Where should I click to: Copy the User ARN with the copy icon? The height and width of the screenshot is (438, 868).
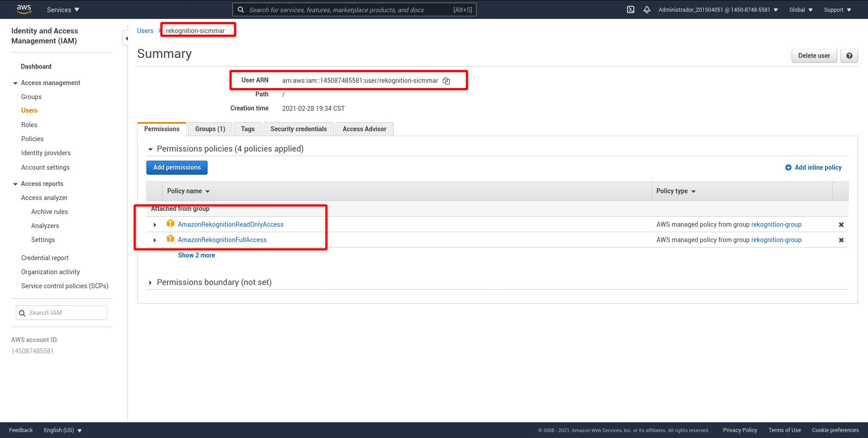coord(446,81)
